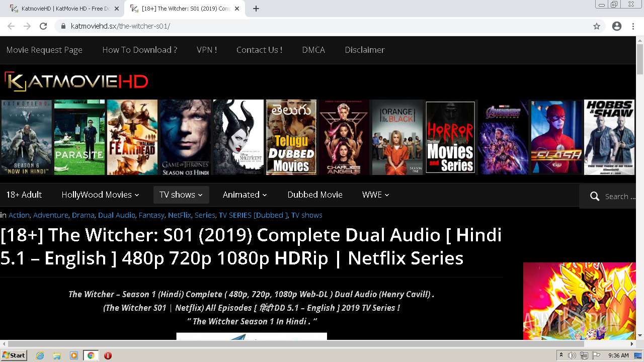Open How To Download ? link
644x362 pixels.
coord(139,50)
